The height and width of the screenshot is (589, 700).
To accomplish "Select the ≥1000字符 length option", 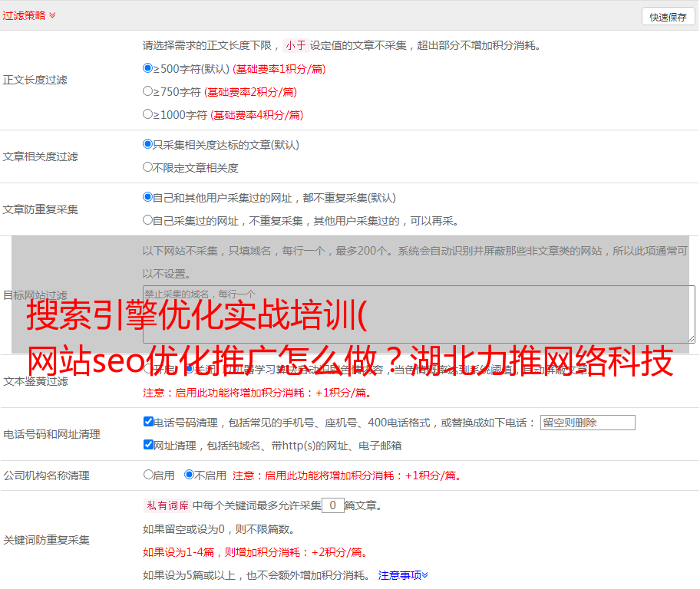I will pyautogui.click(x=147, y=114).
